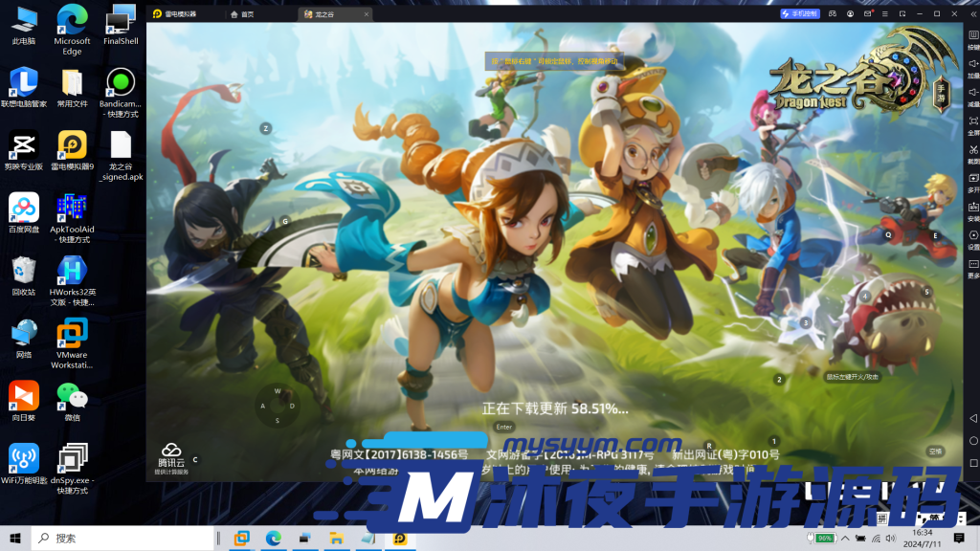Open the gamepad settings icon in title bar
980x551 pixels.
[833, 14]
